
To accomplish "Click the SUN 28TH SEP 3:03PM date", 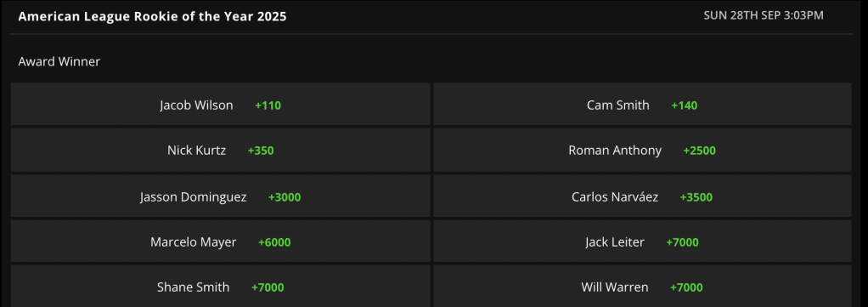I will tap(764, 15).
